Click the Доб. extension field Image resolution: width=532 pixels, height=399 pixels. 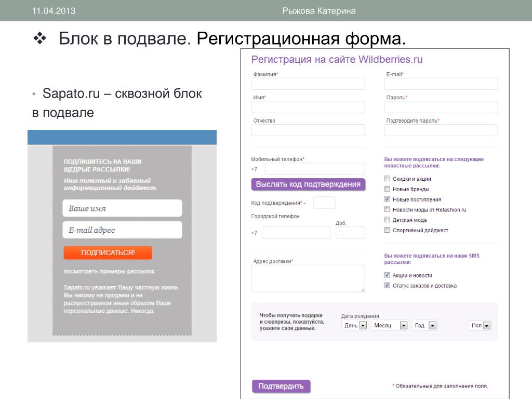click(x=350, y=232)
